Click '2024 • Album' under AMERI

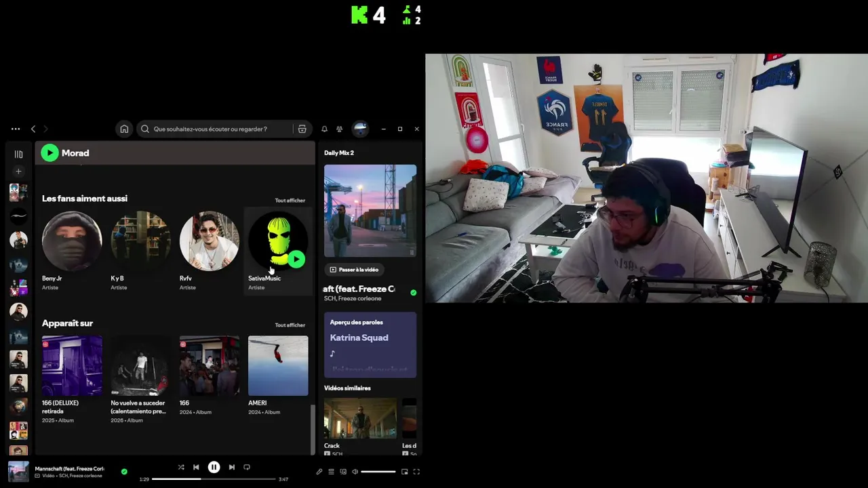click(264, 412)
